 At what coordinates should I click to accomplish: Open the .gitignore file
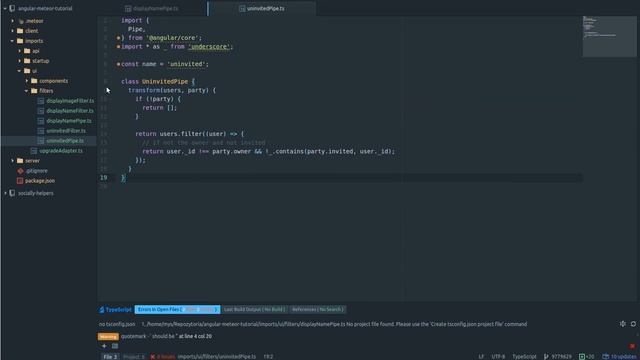tap(36, 171)
